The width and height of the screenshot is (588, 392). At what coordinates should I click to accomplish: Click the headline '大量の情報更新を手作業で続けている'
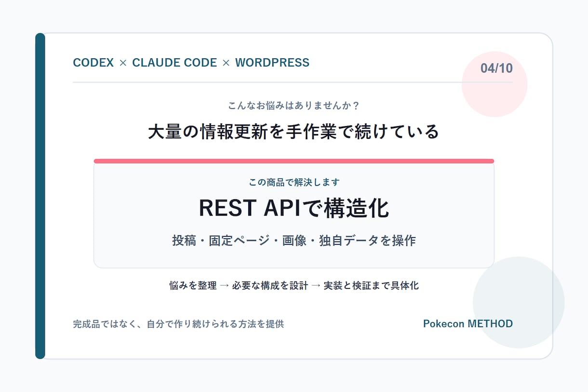click(294, 132)
